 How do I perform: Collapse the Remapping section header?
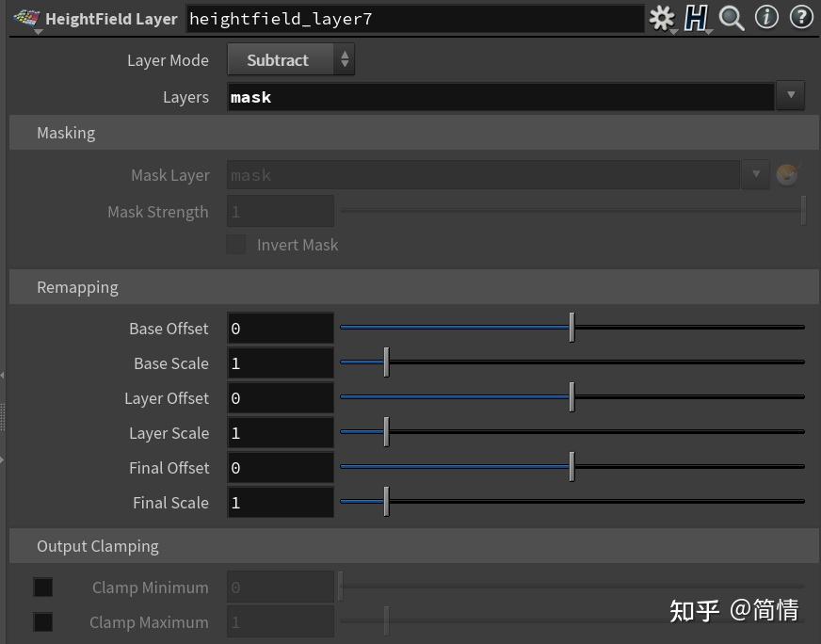pyautogui.click(x=77, y=287)
